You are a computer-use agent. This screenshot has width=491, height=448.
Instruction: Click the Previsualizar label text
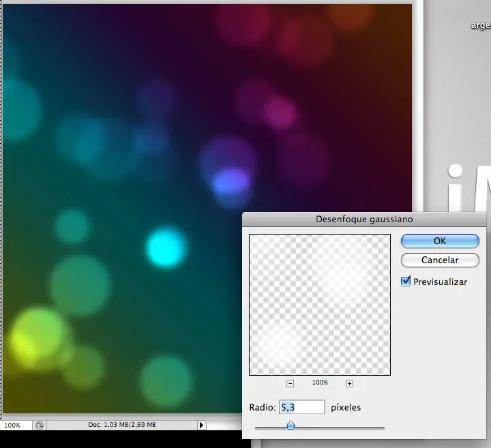440,282
